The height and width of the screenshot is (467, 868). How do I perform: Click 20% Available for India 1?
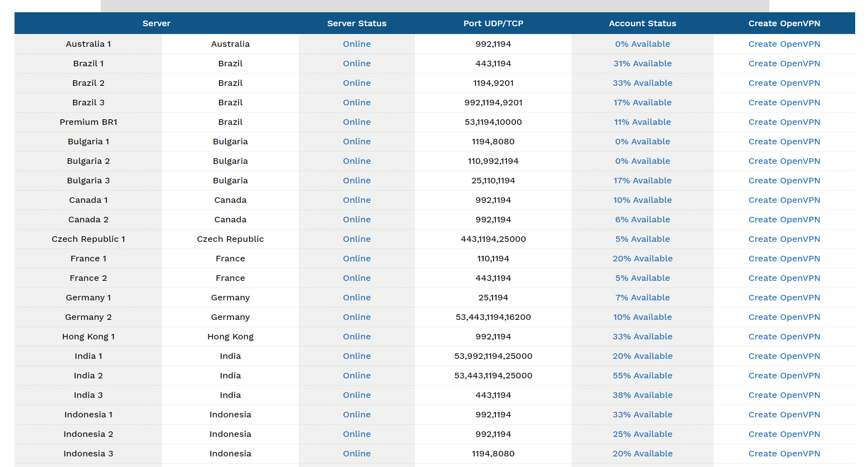642,356
